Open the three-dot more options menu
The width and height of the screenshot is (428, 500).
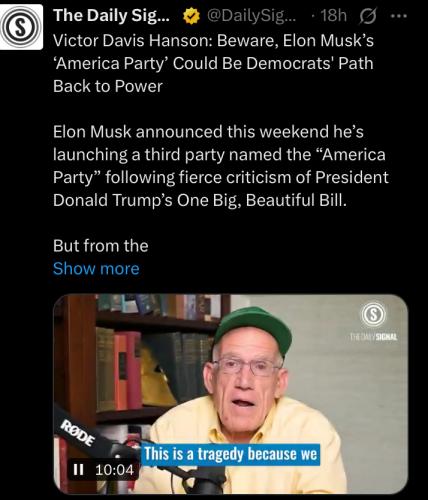399,15
